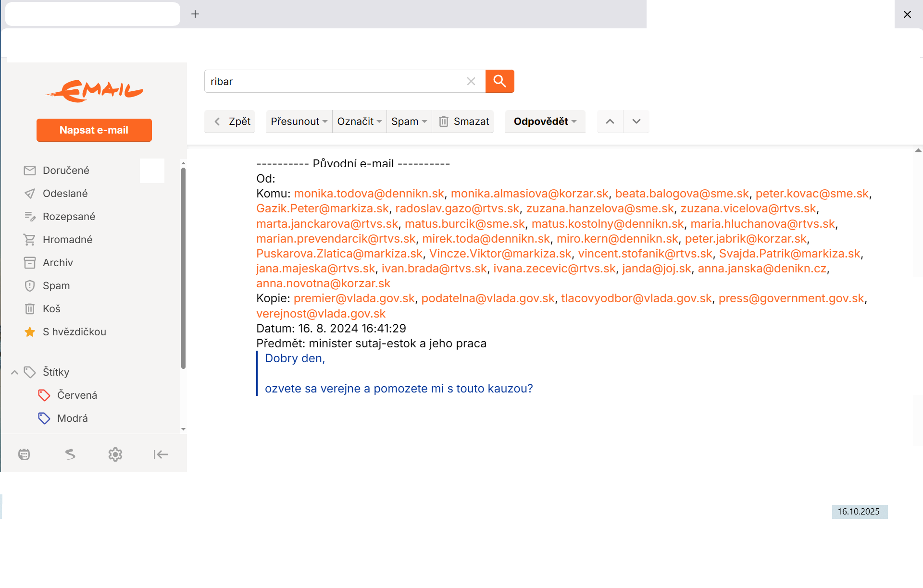Open the Koš trash folder
This screenshot has height=588, width=923.
pyautogui.click(x=51, y=309)
